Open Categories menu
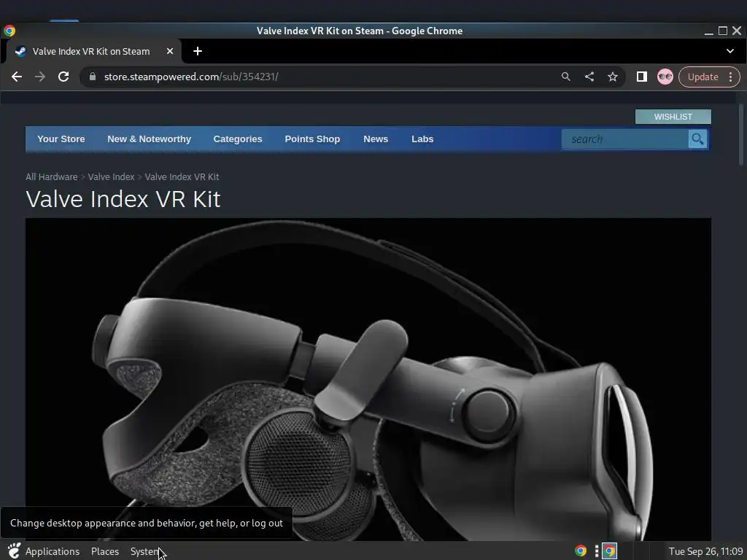This screenshot has height=560, width=747. 238,139
